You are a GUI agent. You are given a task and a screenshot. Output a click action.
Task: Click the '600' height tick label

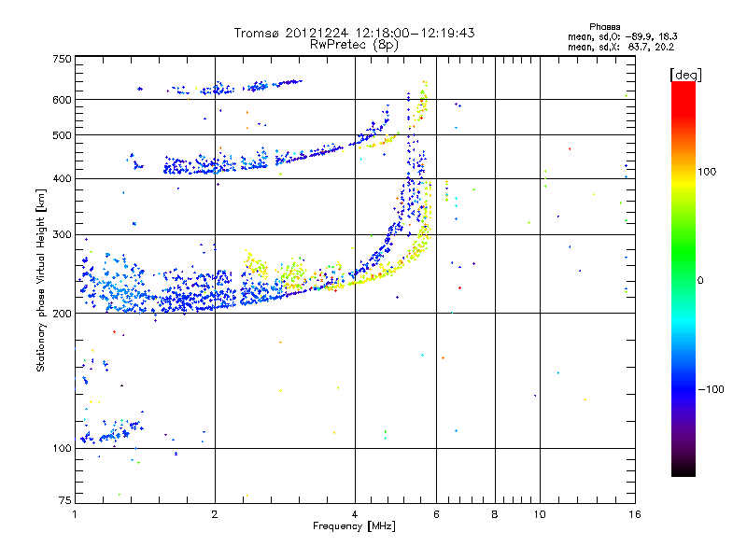(x=62, y=100)
